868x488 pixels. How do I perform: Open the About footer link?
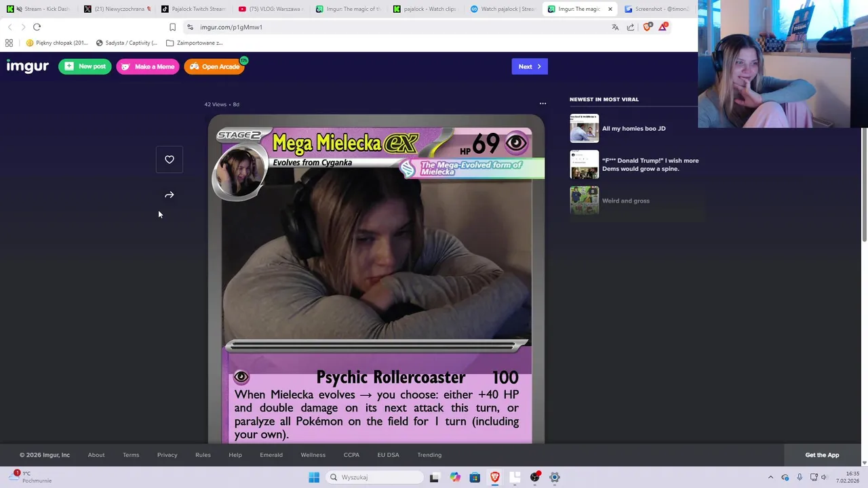(x=96, y=455)
